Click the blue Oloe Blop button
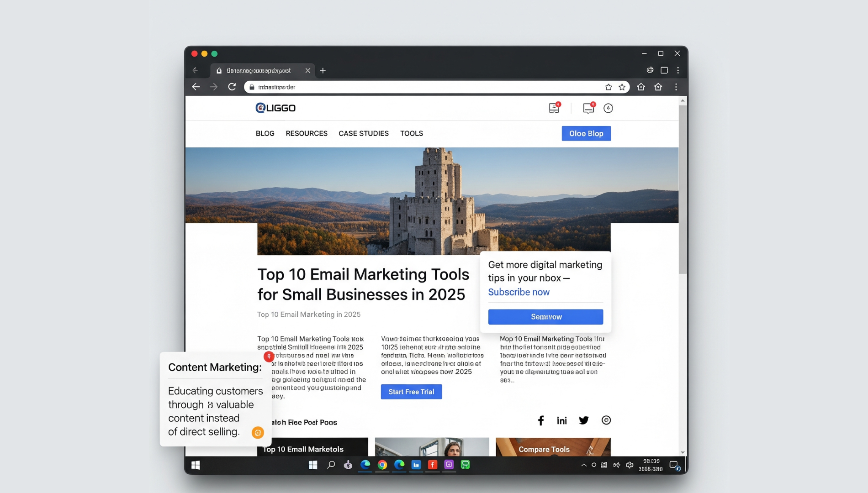868x493 pixels. (586, 133)
